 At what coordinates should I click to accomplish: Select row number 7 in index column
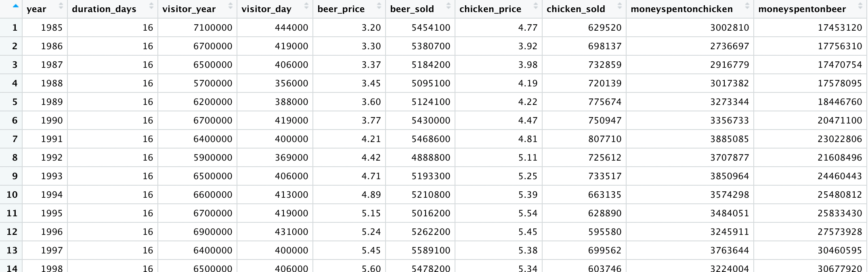[15, 139]
